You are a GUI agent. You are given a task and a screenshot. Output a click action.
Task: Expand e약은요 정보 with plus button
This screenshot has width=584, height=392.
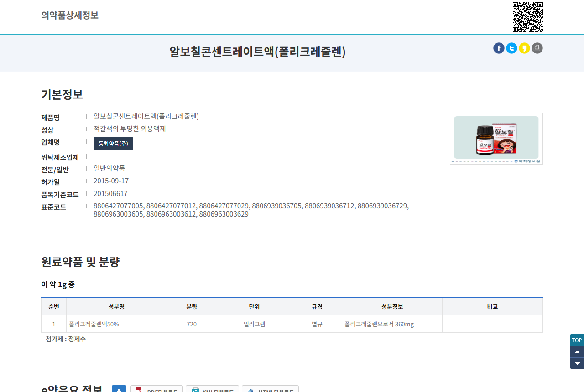119,389
